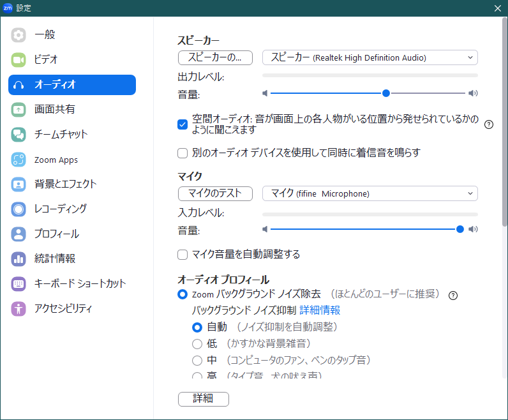This screenshot has height=420, width=508.
Task: Disable the 空間オーディオ checkbox
Action: tap(183, 124)
